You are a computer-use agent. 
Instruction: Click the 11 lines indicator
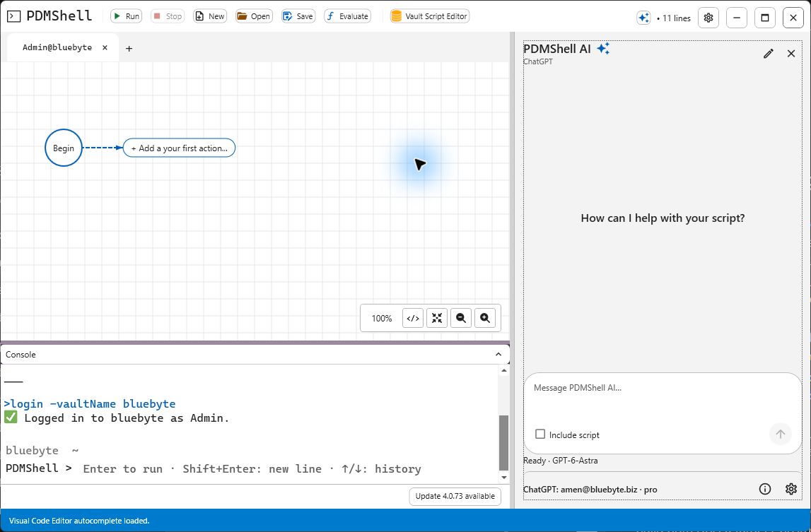(x=674, y=18)
